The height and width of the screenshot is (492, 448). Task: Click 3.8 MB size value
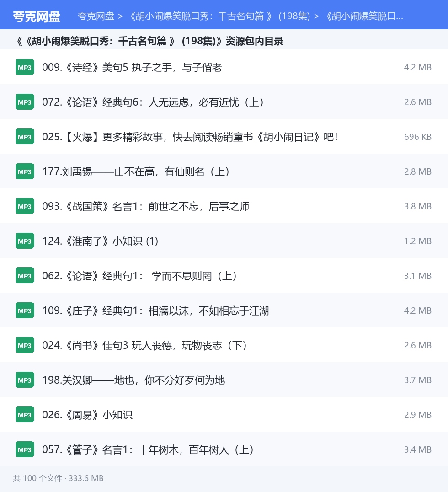pos(417,206)
